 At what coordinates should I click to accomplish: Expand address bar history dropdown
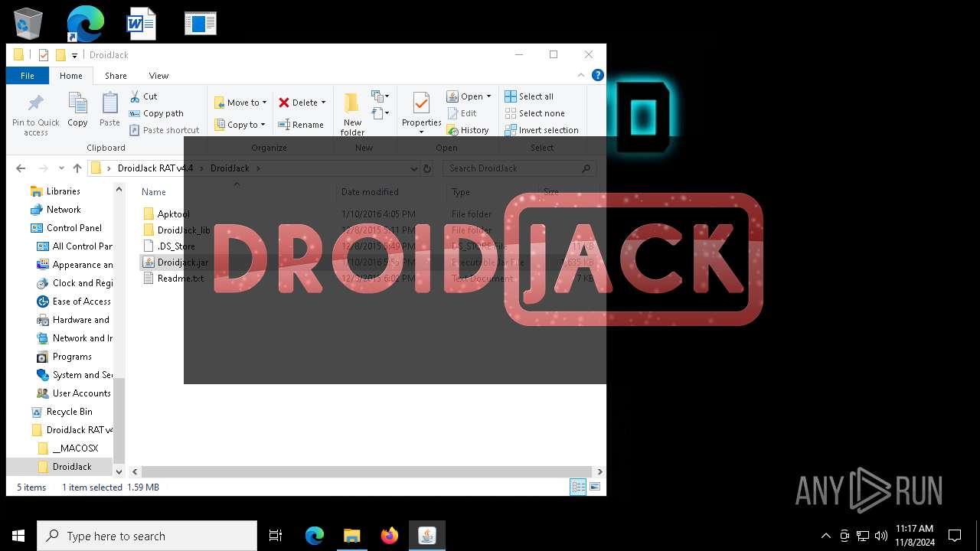[x=414, y=168]
